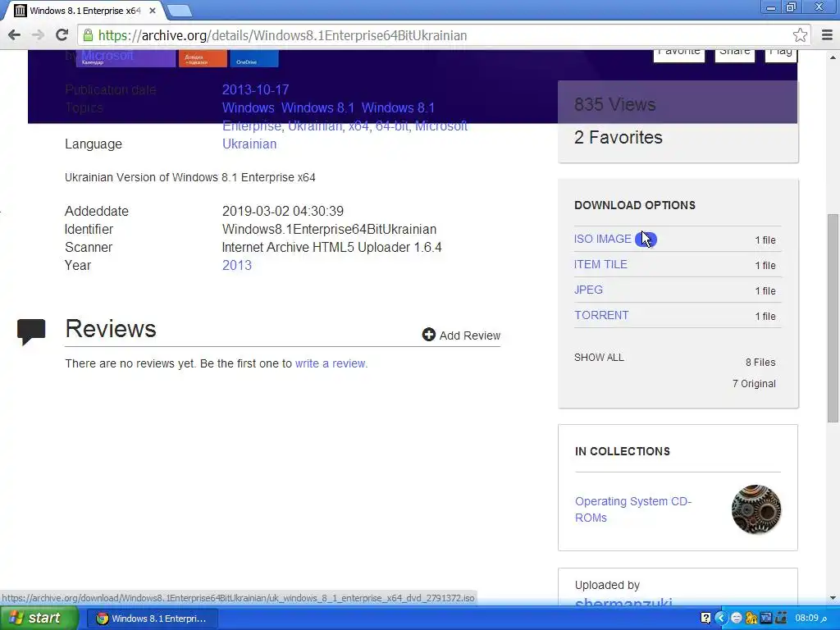Open the ITEM TILE download option
The height and width of the screenshot is (630, 840).
click(600, 264)
